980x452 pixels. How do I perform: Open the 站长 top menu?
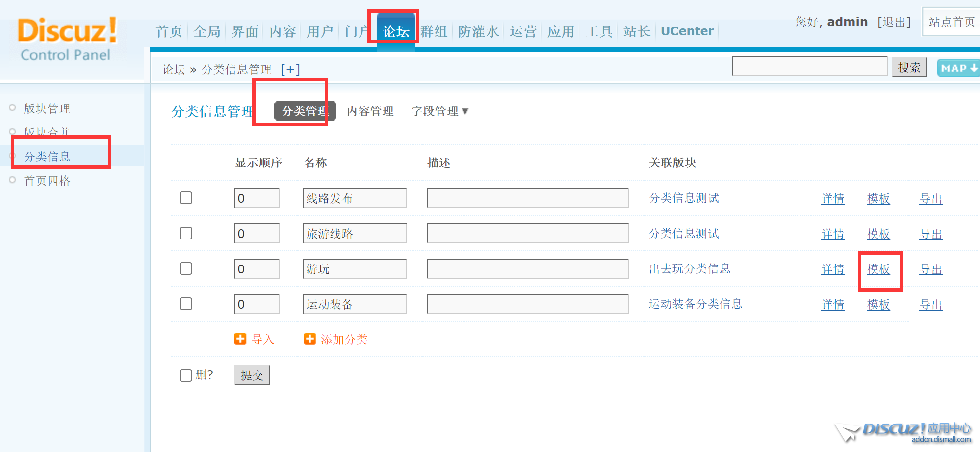pyautogui.click(x=637, y=31)
